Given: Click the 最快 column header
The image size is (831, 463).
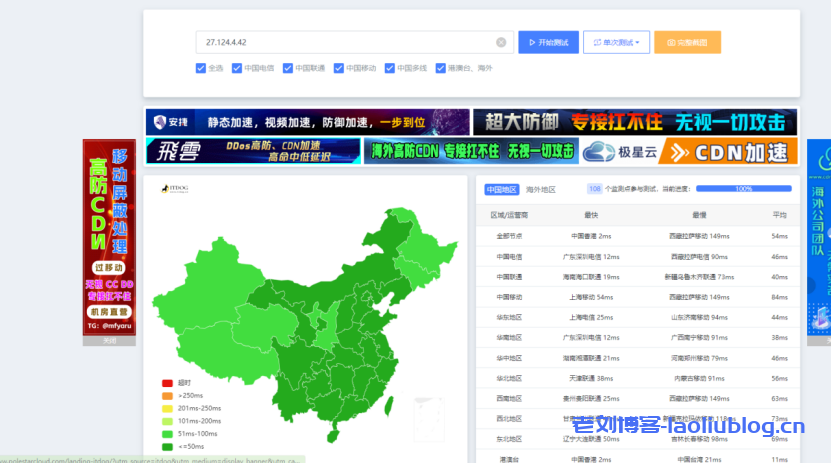Looking at the screenshot, I should pos(591,215).
